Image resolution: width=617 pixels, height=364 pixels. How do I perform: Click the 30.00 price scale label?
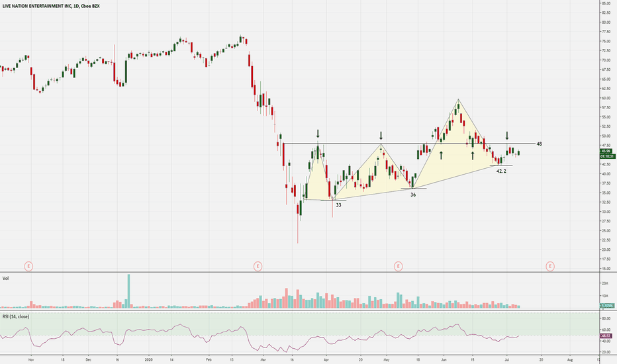click(606, 212)
